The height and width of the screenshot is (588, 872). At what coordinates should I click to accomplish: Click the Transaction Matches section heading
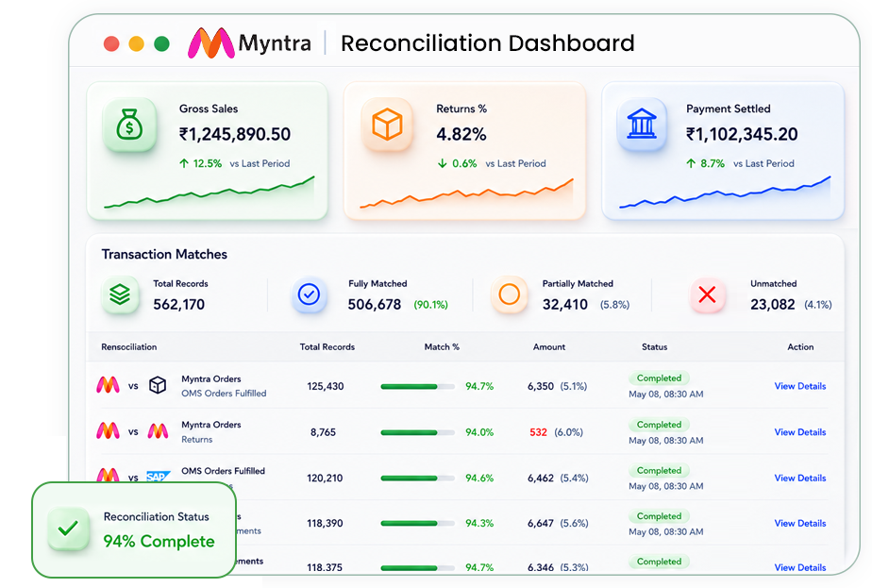tap(164, 254)
